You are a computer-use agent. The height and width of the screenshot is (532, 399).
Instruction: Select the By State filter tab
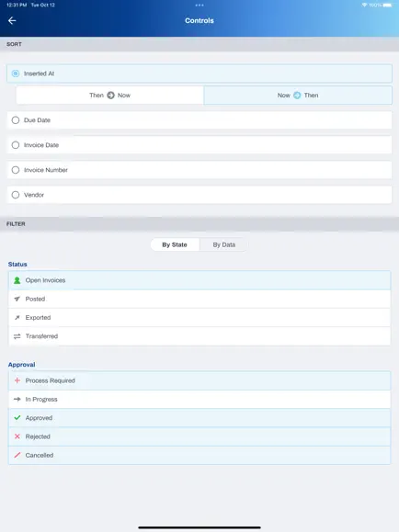point(175,244)
